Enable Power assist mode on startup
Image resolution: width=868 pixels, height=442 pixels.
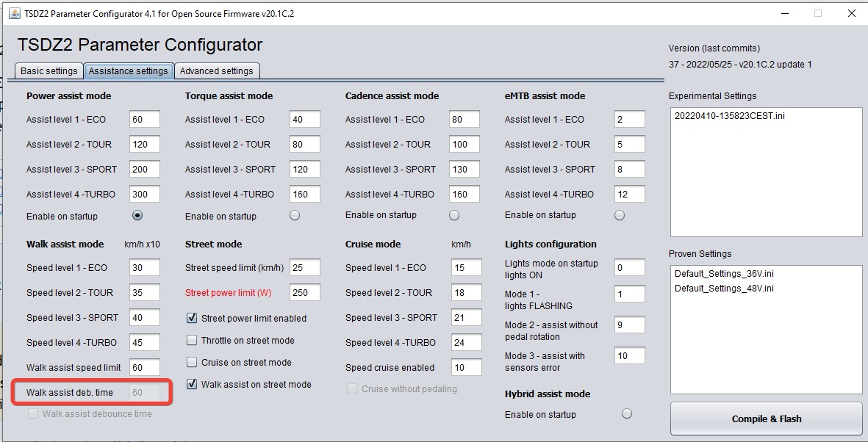pos(137,215)
